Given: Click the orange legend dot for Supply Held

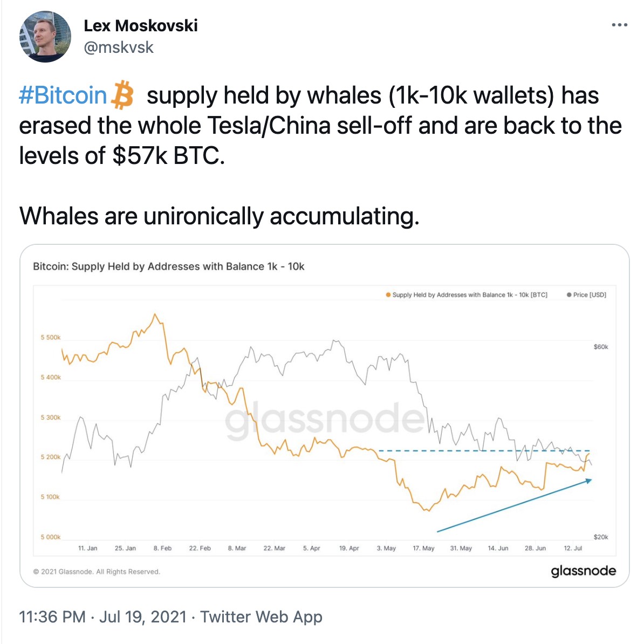Looking at the screenshot, I should click(x=388, y=295).
